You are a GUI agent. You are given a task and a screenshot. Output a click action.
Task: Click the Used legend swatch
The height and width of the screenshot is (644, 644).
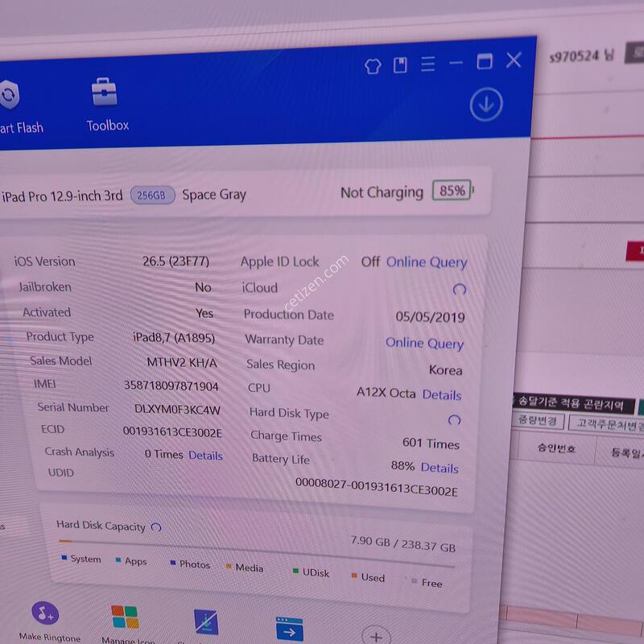[x=354, y=576]
